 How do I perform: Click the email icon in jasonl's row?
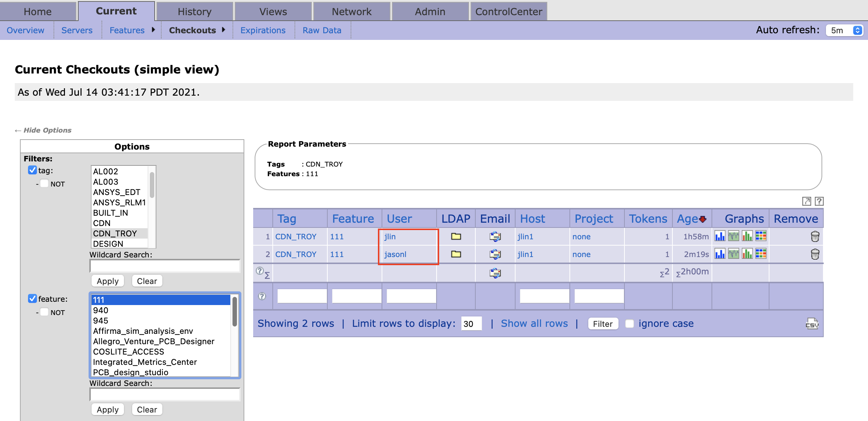point(495,254)
